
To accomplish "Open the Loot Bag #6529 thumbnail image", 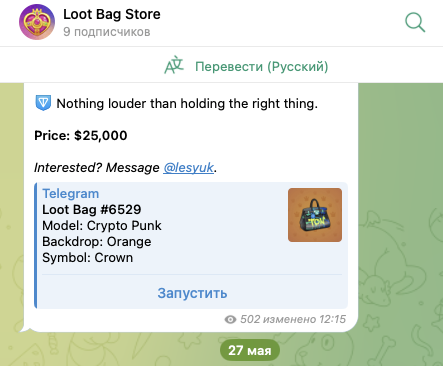I will [x=315, y=215].
